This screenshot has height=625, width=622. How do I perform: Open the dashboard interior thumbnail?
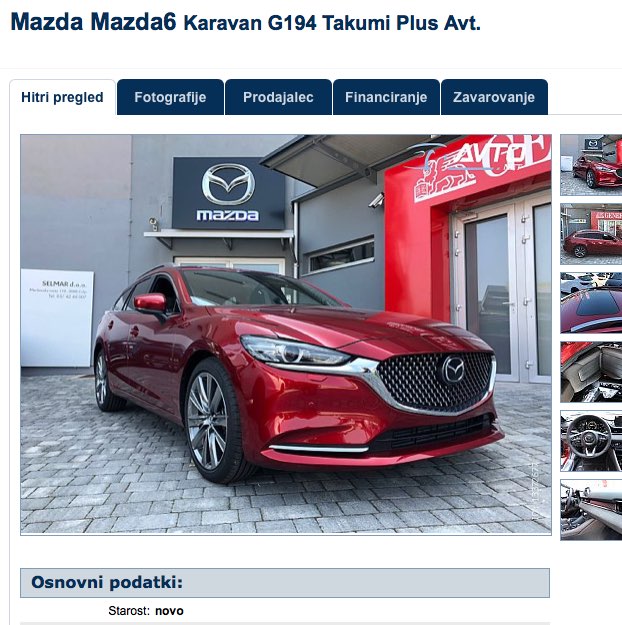(x=591, y=510)
